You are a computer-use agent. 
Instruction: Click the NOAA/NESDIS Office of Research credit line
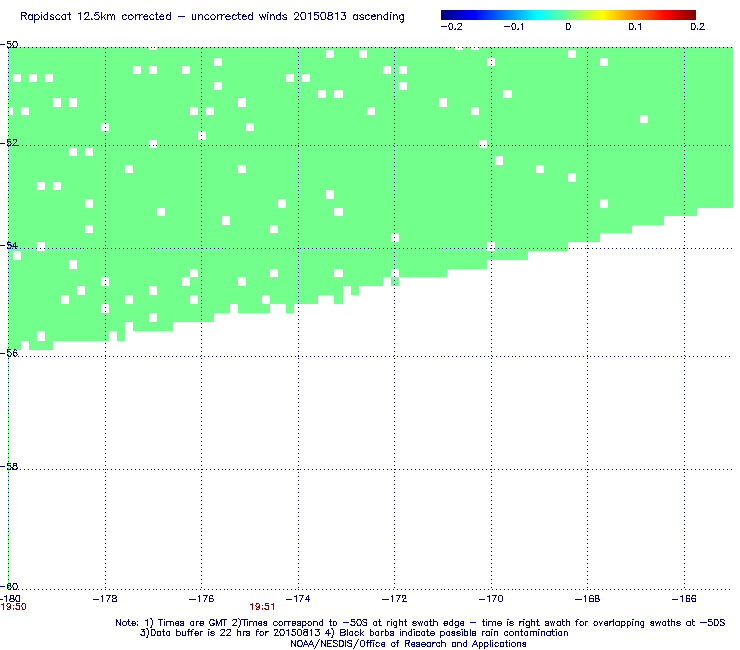point(408,644)
